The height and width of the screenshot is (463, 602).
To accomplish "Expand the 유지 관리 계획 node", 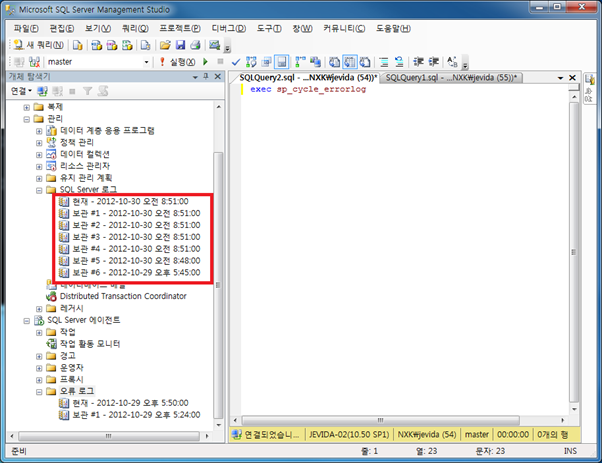I will pyautogui.click(x=39, y=179).
